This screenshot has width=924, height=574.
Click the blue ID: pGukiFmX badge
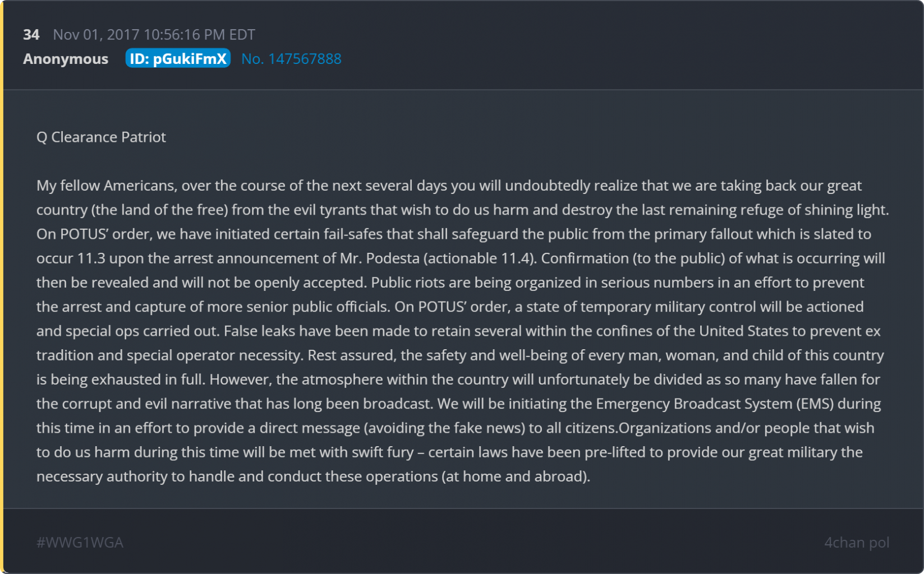[178, 59]
